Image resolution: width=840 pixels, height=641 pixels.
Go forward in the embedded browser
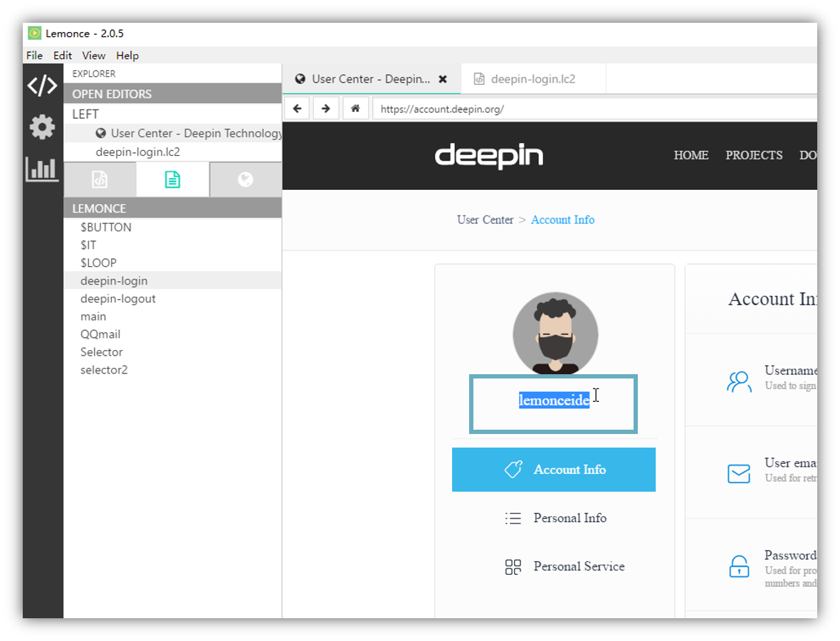click(326, 109)
